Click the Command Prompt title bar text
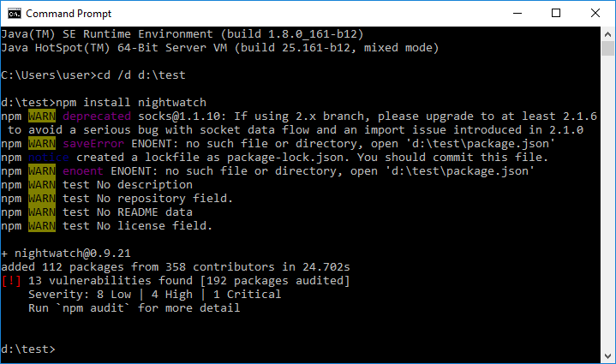This screenshot has width=616, height=364. (x=69, y=14)
